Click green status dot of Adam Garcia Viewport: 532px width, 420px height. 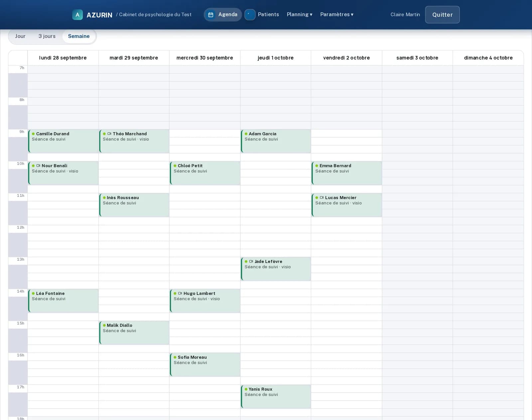point(246,134)
